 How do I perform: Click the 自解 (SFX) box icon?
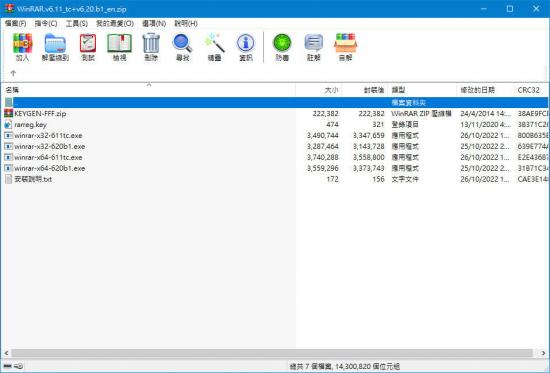coord(346,43)
